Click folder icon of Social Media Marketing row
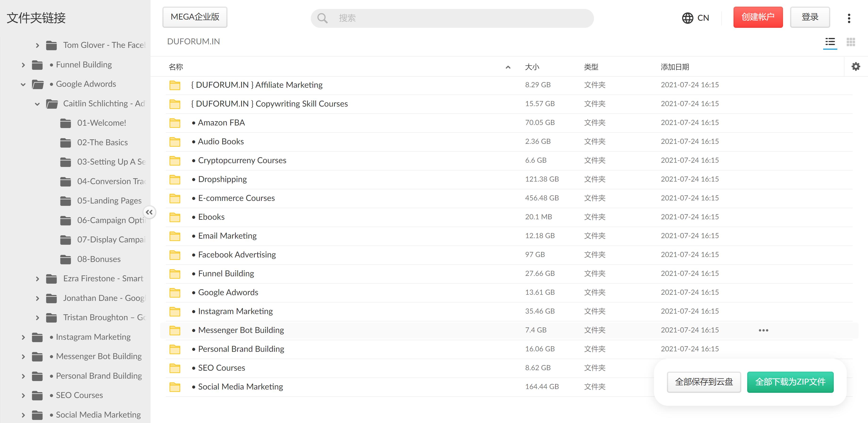868x423 pixels. pyautogui.click(x=175, y=387)
